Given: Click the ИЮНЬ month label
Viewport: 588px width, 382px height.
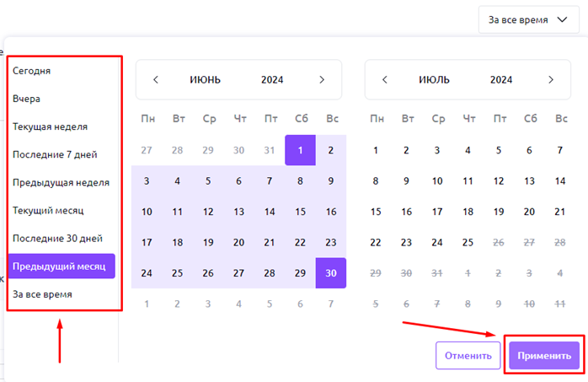Looking at the screenshot, I should coord(204,80).
